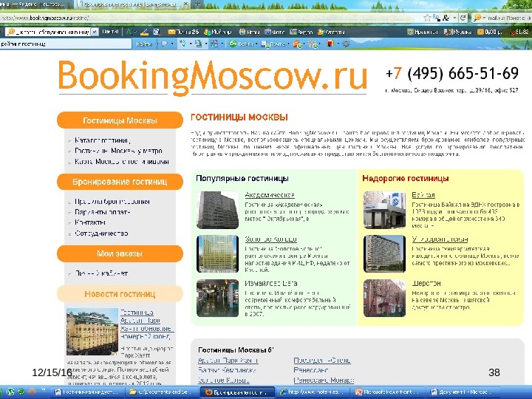Expand dropdown arrow beside the red book icon
The height and width of the screenshot is (399, 532).
[338, 44]
